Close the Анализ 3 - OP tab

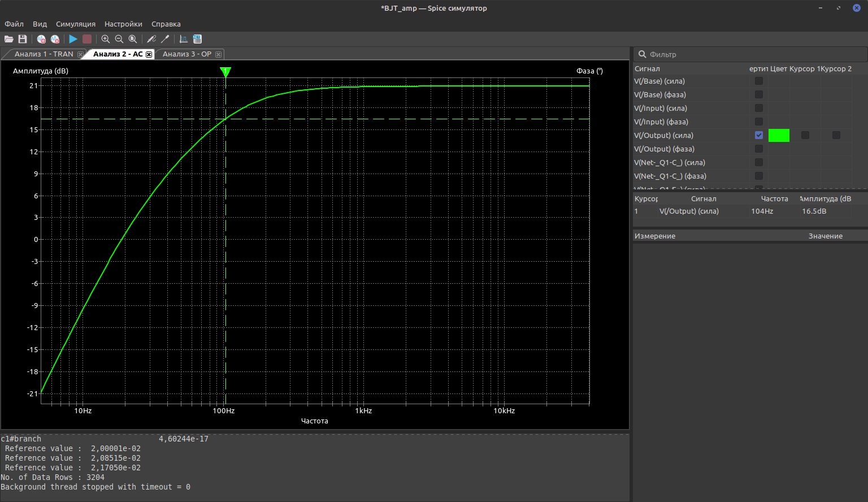point(218,54)
